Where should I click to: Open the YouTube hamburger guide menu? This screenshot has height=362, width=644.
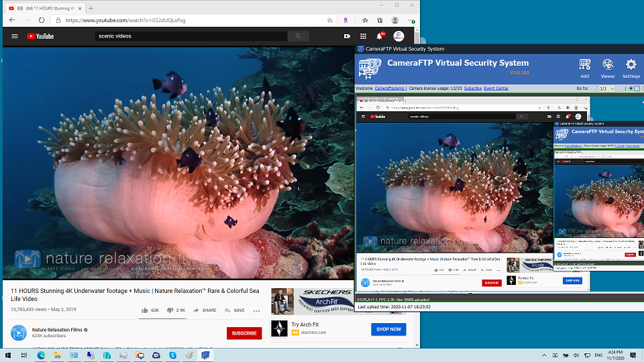point(15,36)
